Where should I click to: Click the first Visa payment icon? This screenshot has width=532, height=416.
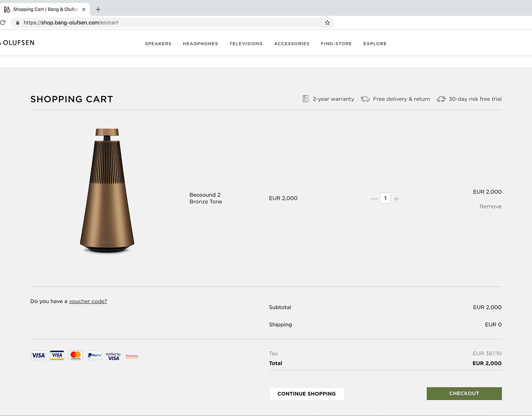(38, 355)
